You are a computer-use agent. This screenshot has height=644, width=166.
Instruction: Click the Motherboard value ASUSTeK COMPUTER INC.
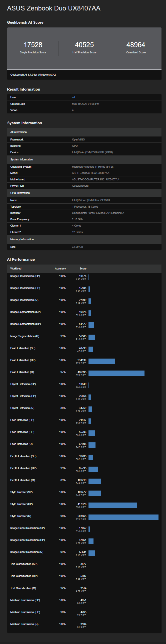click(95, 179)
